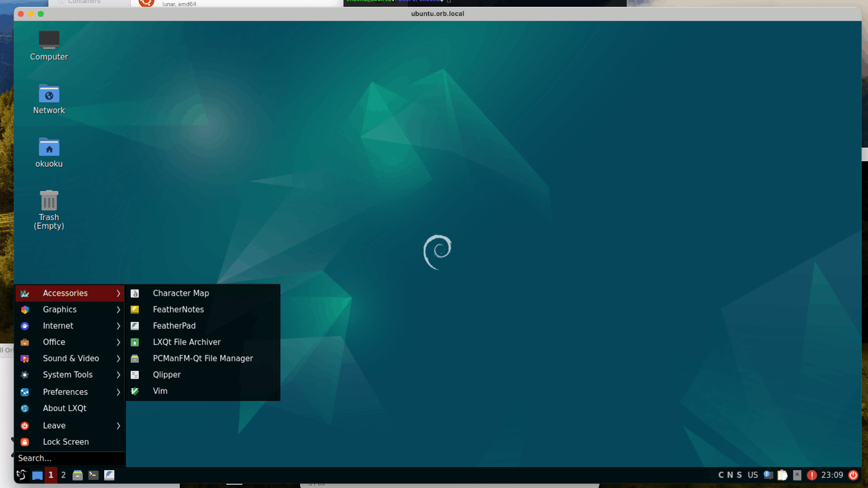Expand the Office submenu arrow
This screenshot has height=488, width=868.
[x=118, y=342]
